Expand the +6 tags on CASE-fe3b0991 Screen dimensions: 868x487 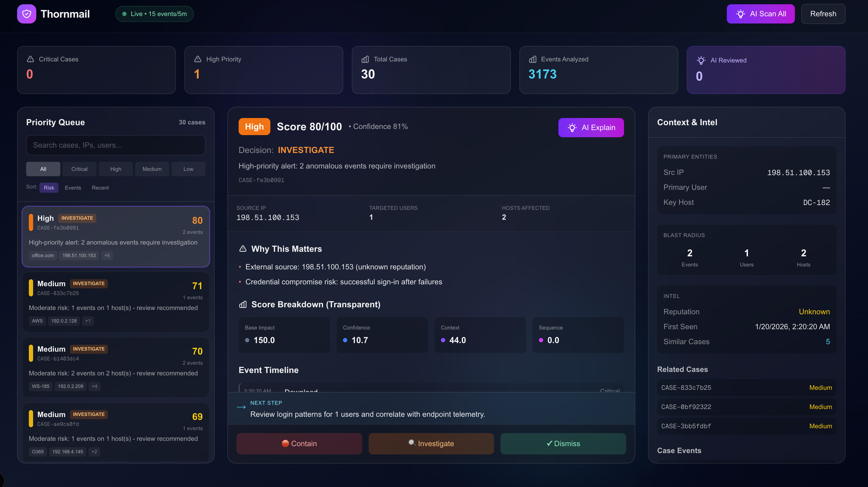pyautogui.click(x=107, y=256)
